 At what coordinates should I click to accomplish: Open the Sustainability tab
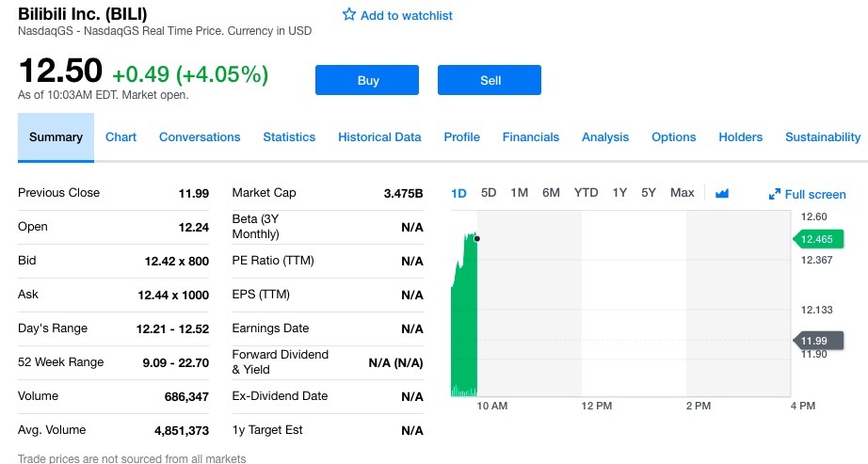pyautogui.click(x=823, y=137)
